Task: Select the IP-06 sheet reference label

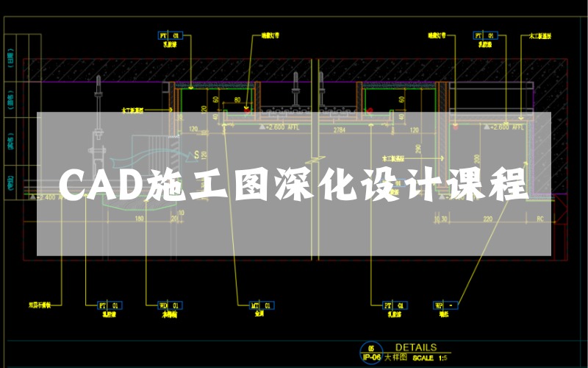Action: (x=373, y=358)
